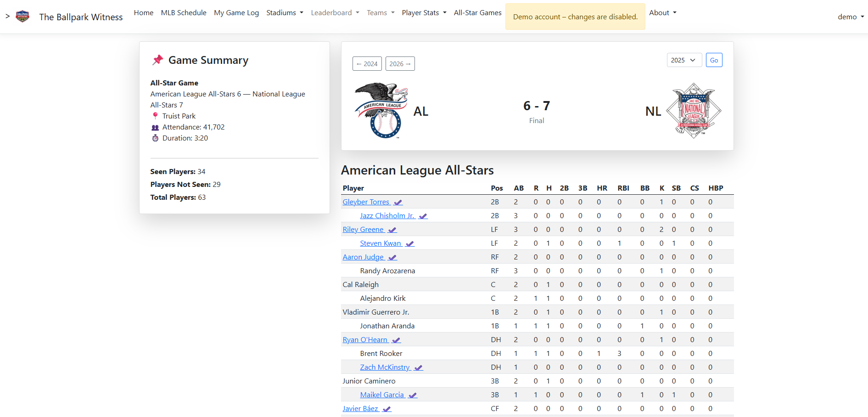The height and width of the screenshot is (417, 868).
Task: Open the 2025 year selector dropdown
Action: (684, 60)
